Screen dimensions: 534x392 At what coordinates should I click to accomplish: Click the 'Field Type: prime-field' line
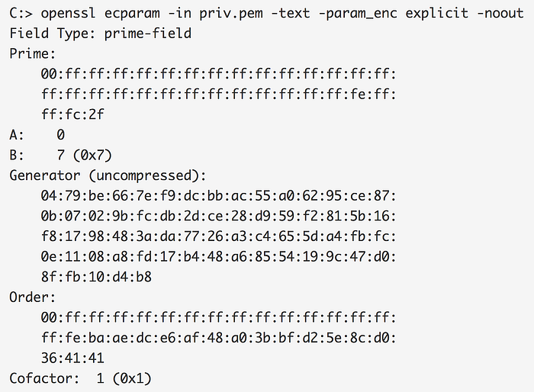(x=101, y=34)
